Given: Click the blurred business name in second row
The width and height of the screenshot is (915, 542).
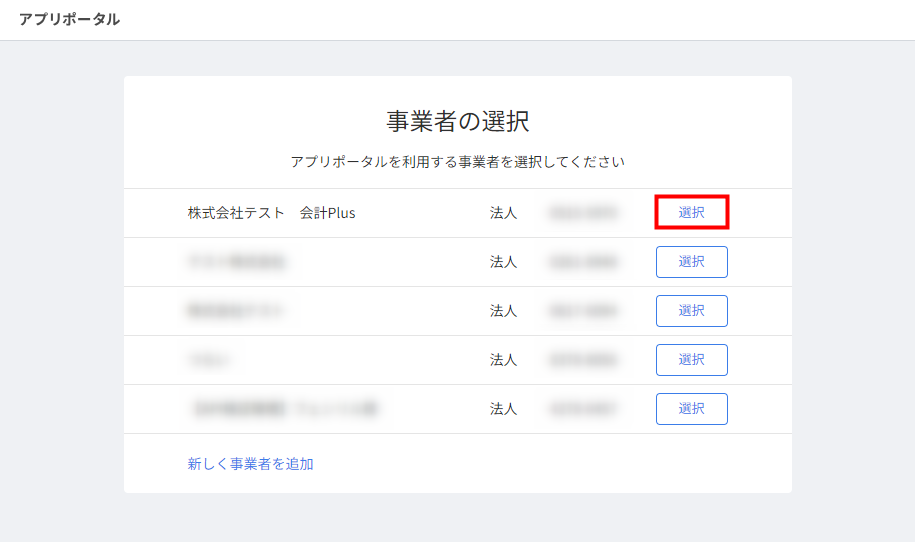Looking at the screenshot, I should (237, 262).
